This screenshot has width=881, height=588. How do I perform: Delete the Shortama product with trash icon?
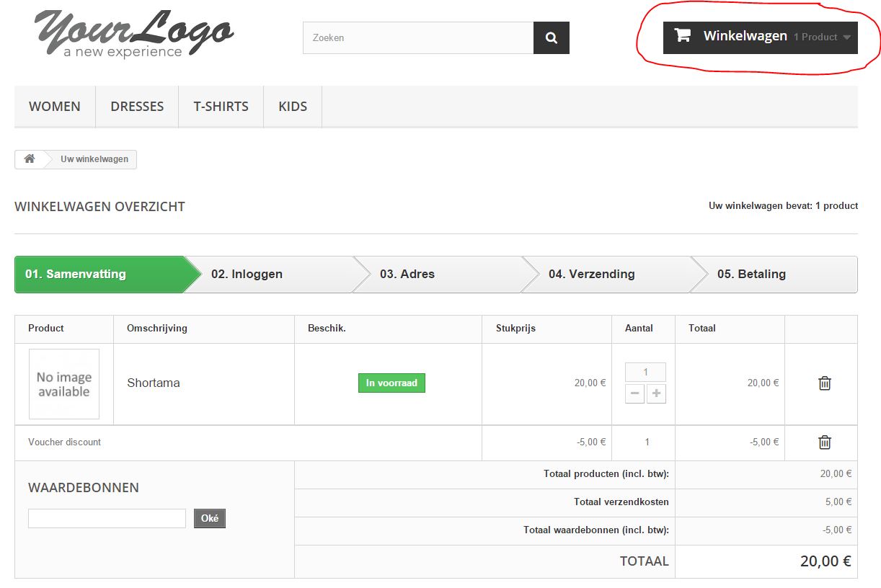click(x=825, y=383)
